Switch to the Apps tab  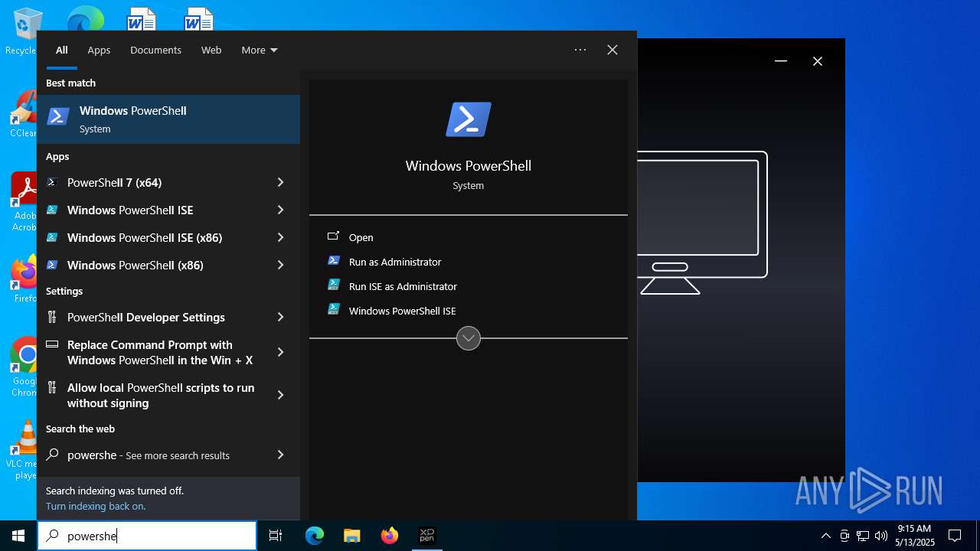[99, 50]
